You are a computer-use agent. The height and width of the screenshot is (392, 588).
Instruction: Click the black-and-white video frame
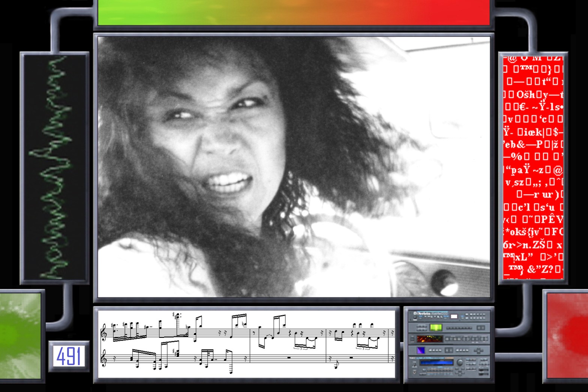[294, 167]
